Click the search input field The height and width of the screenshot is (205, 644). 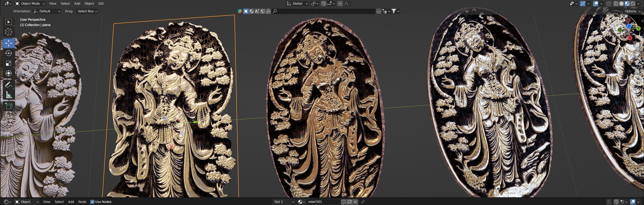click(x=324, y=11)
